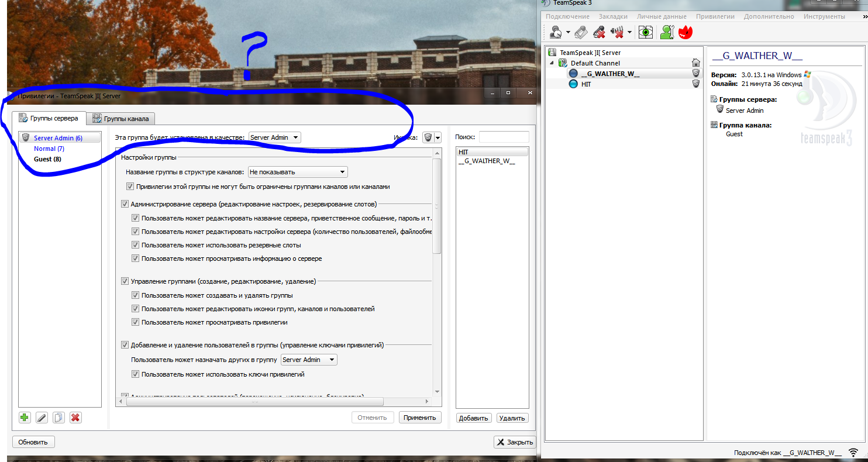The height and width of the screenshot is (462, 868).
Task: Toggle the Управление группами section checkbox
Action: click(x=125, y=281)
